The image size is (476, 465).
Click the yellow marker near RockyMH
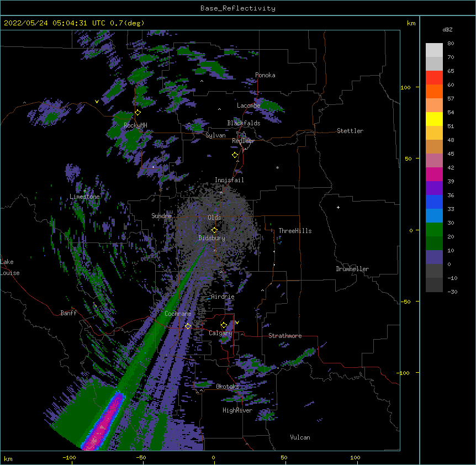[x=138, y=113]
